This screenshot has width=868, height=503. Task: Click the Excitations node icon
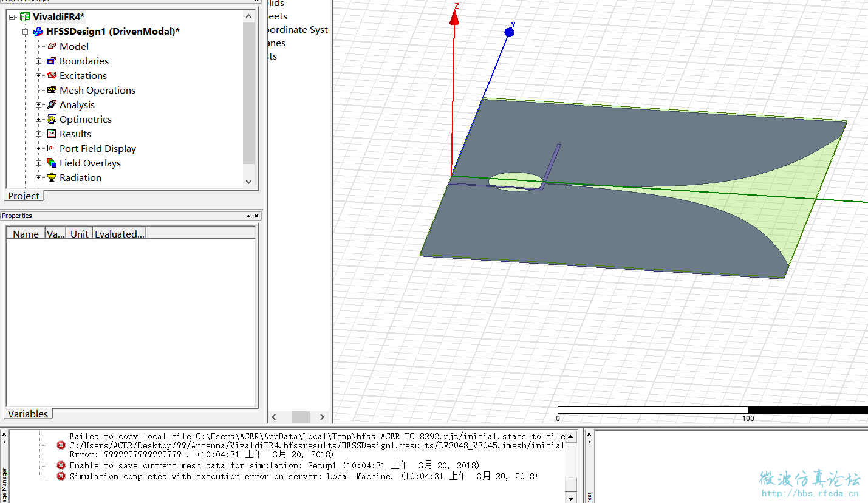[52, 75]
